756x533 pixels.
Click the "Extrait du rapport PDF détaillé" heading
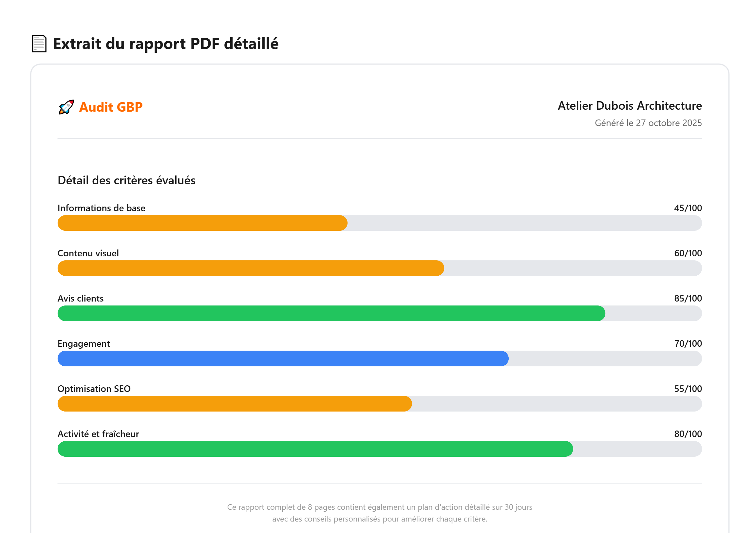click(166, 44)
